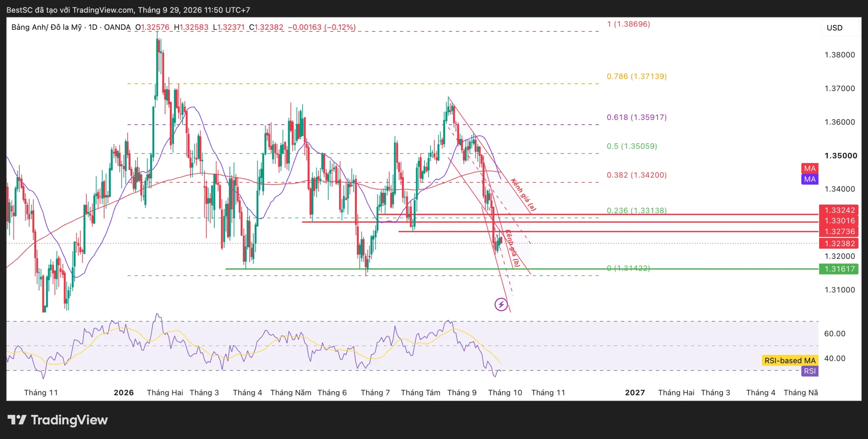The width and height of the screenshot is (868, 439).
Task: Click the RSI-based MA label
Action: click(x=790, y=360)
